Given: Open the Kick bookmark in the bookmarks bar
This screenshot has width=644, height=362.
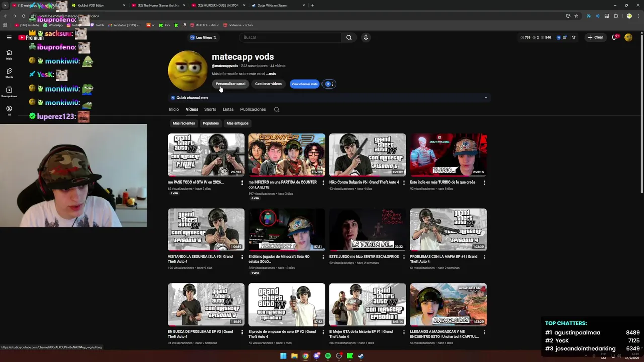Looking at the screenshot, I should pos(165,25).
